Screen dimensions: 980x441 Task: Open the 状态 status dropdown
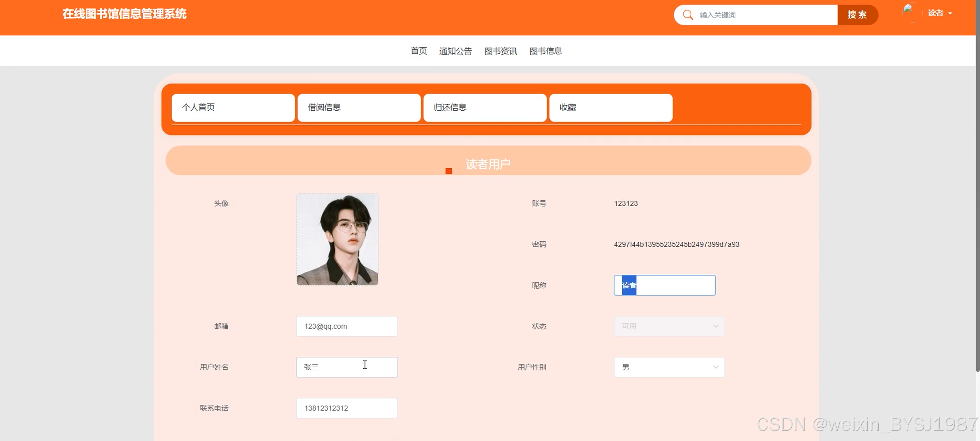pyautogui.click(x=669, y=326)
